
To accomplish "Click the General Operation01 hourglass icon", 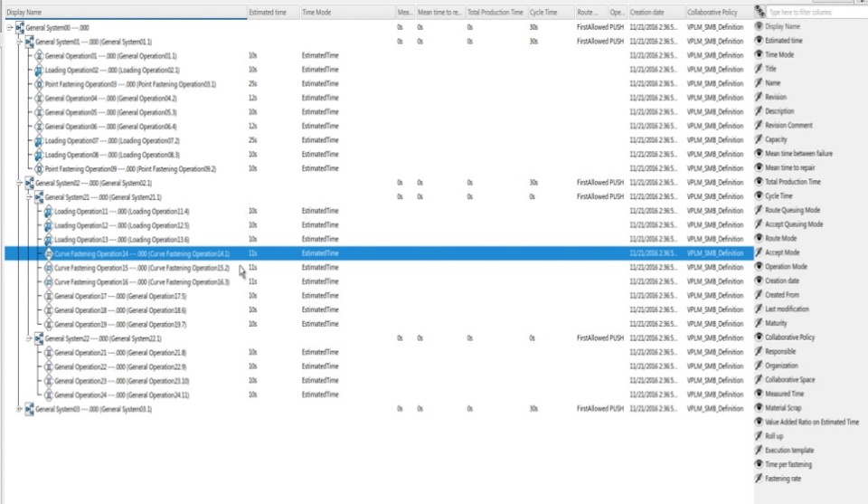I will [x=39, y=56].
